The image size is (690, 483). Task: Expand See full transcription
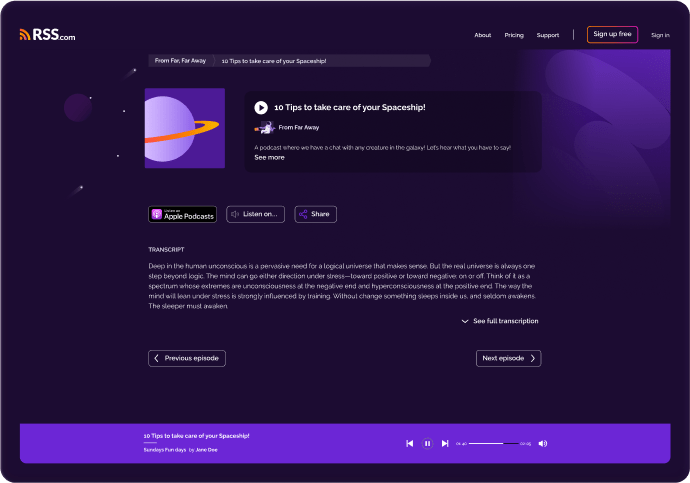(x=500, y=321)
